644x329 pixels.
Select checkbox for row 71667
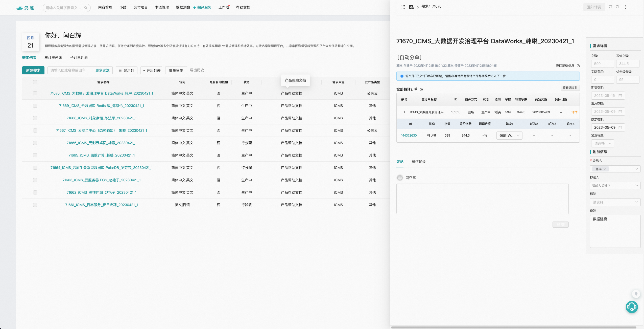[x=35, y=130]
